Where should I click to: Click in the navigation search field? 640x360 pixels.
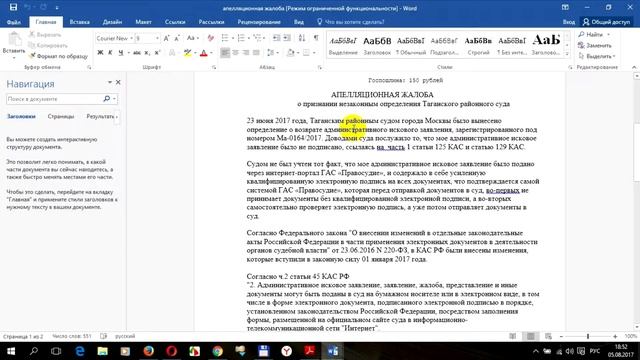(54, 99)
